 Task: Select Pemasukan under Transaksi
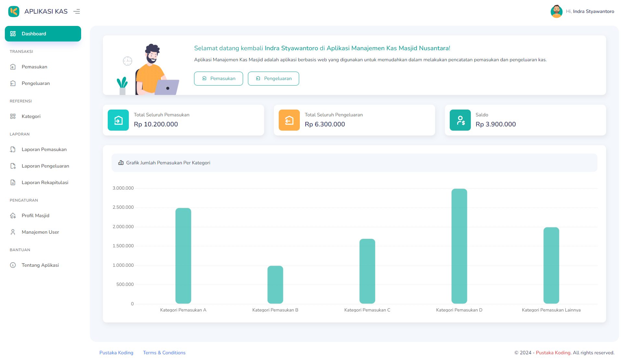click(33, 67)
